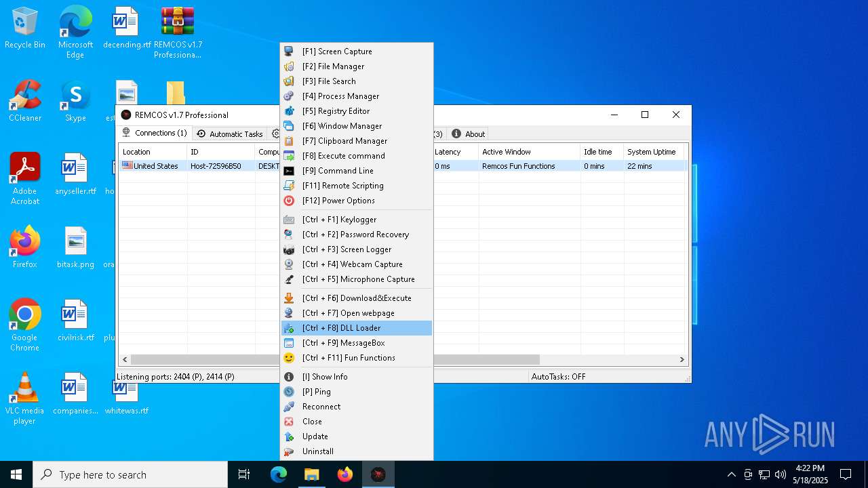868x488 pixels.
Task: Click AutoTasks: OFF status text
Action: [x=559, y=377]
